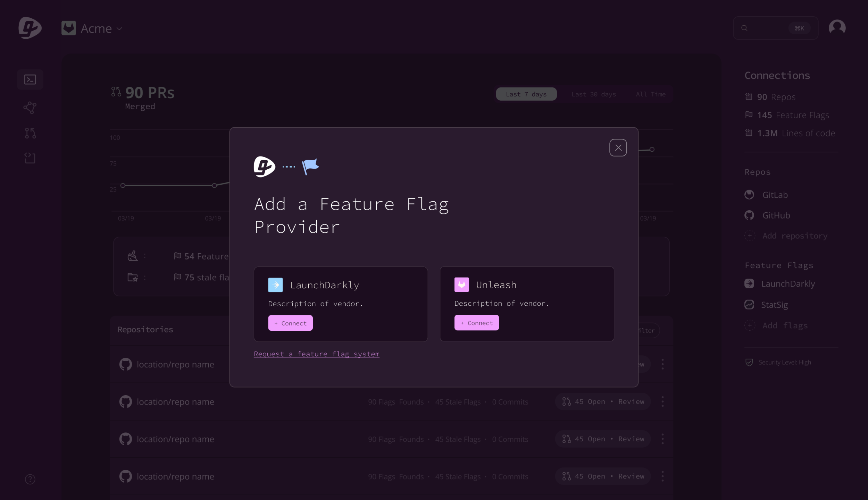Click the location/repo name text in the second row
This screenshot has width=868, height=500.
coord(175,402)
